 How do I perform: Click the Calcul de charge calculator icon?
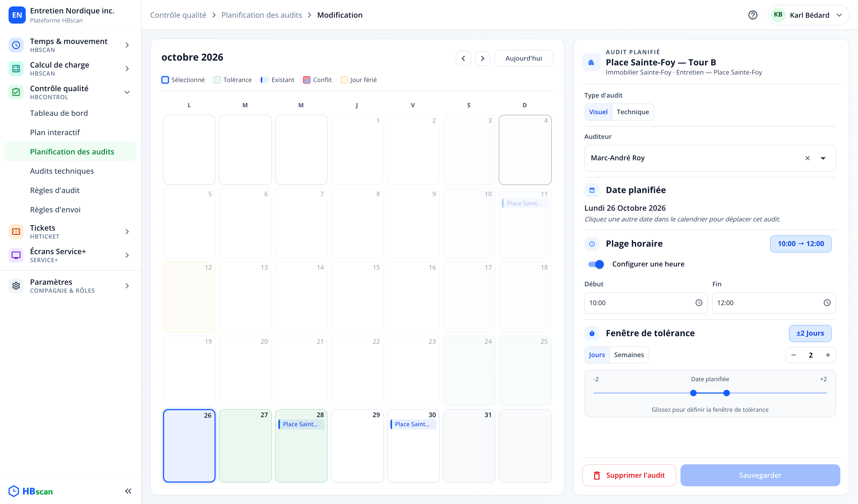coord(16,68)
